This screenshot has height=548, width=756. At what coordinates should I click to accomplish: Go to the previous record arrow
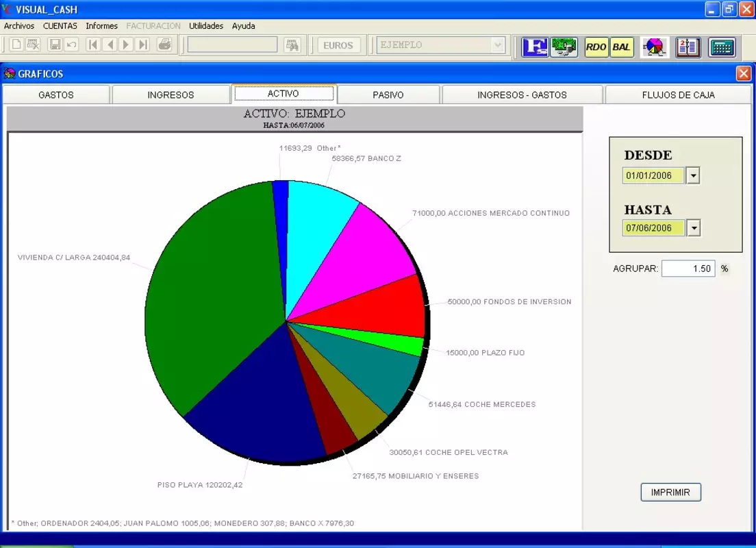110,45
